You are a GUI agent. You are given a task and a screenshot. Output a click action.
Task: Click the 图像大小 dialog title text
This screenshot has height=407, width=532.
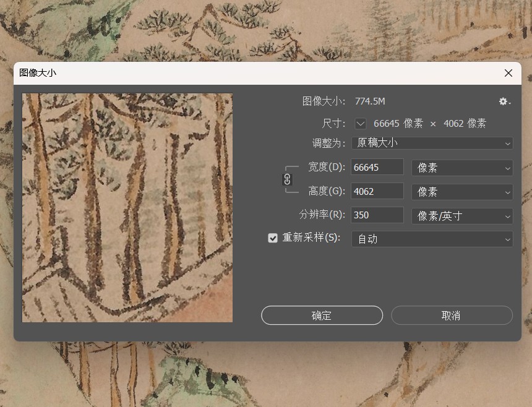[x=38, y=72]
